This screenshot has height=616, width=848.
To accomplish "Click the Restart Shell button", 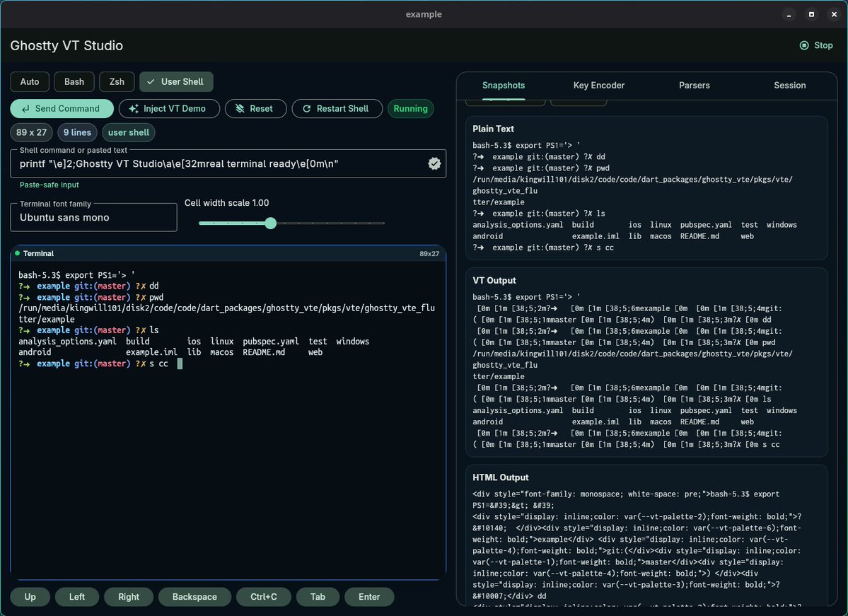I will [x=337, y=109].
